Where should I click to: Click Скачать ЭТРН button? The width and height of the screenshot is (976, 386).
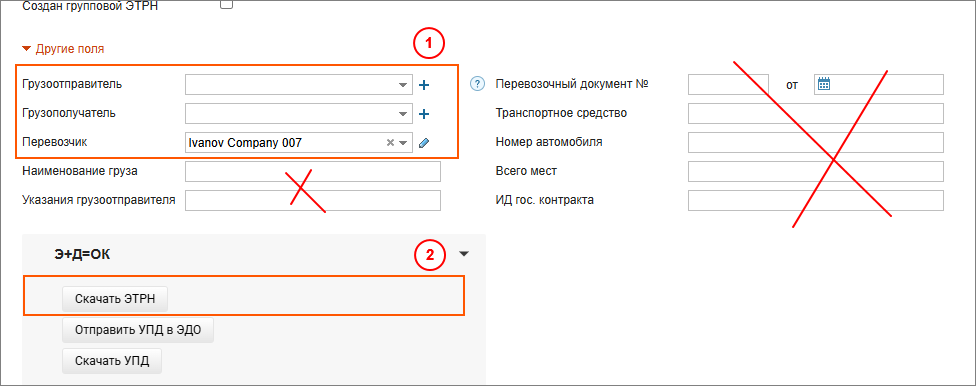tap(115, 299)
